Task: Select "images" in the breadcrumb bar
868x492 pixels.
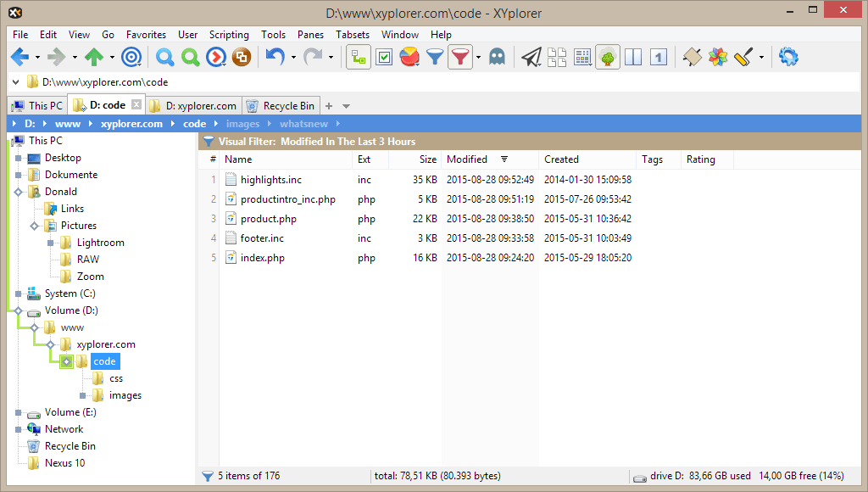Action: [242, 123]
